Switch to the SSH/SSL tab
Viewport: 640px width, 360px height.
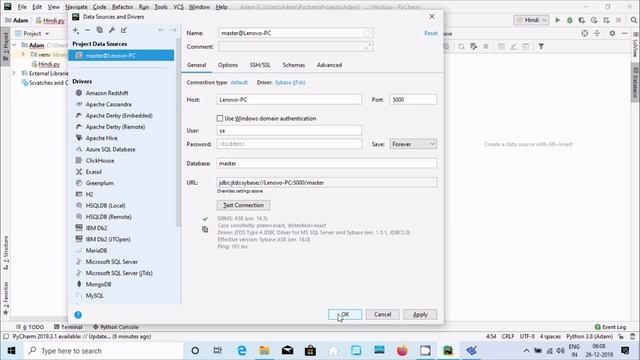260,65
